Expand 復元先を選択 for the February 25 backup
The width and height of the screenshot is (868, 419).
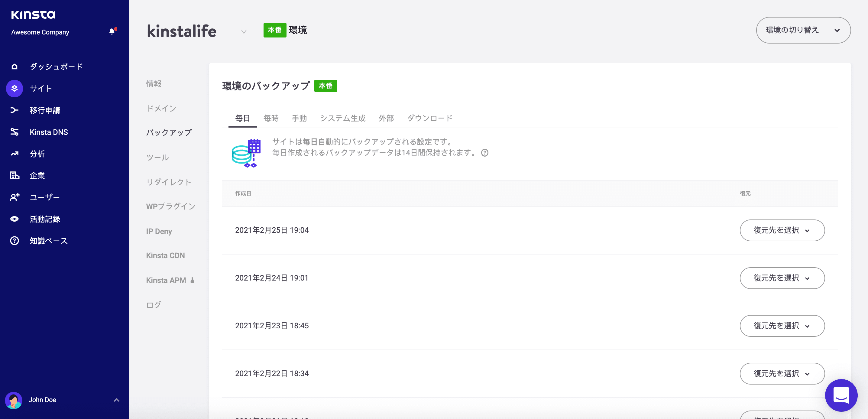point(782,230)
